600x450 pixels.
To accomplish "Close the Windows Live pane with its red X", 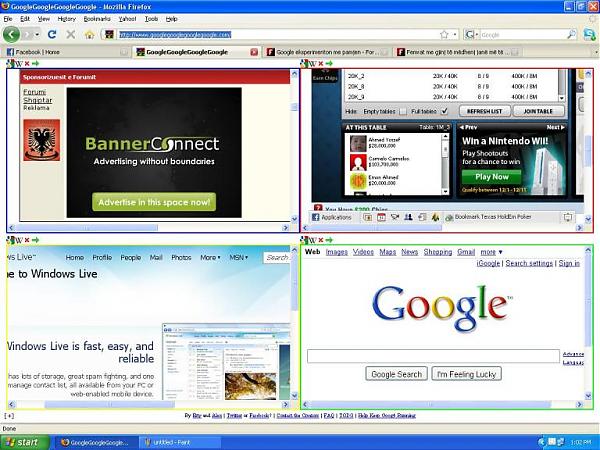I will 27,240.
